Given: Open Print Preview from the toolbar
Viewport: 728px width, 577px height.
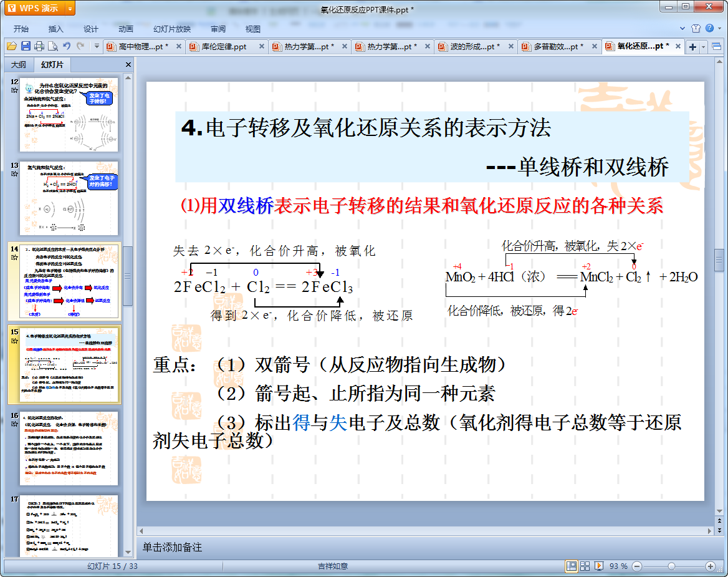Looking at the screenshot, I should click(53, 46).
